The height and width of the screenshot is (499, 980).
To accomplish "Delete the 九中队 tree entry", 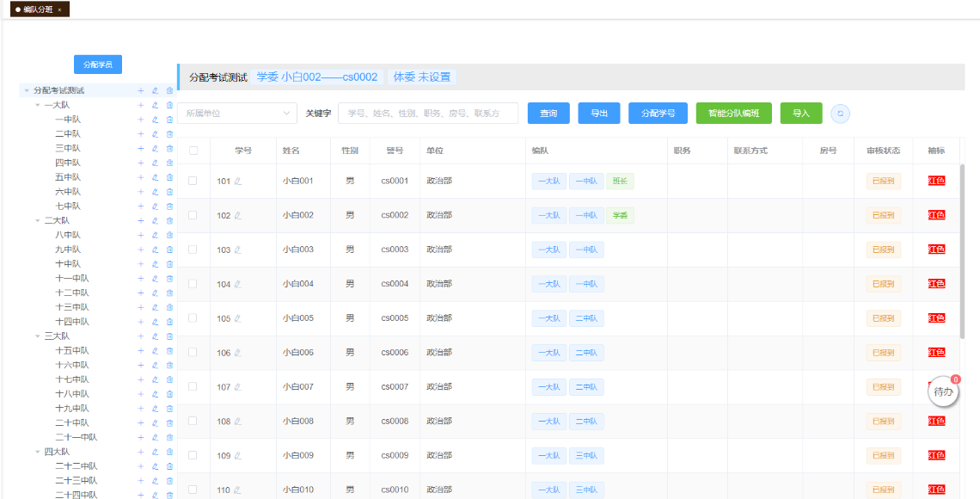I will pyautogui.click(x=169, y=249).
